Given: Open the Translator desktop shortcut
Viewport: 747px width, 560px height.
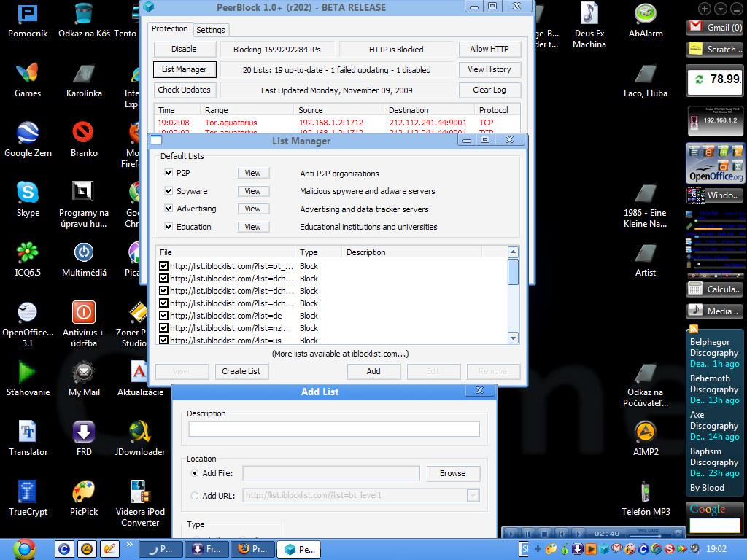Looking at the screenshot, I should (27, 440).
